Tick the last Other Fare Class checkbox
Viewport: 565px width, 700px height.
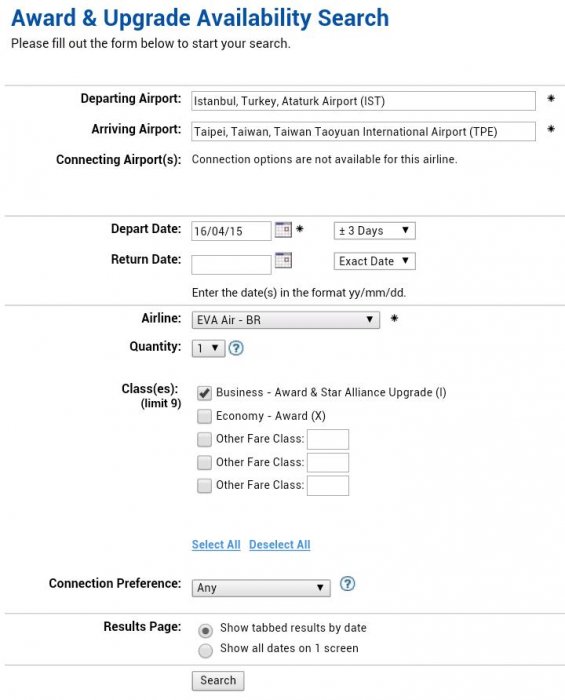pos(204,485)
